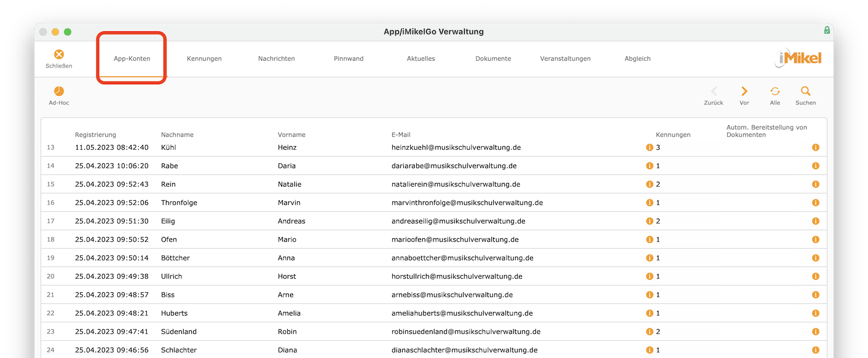The image size is (868, 358).
Task: Show all records with Alle icon
Action: tap(775, 91)
